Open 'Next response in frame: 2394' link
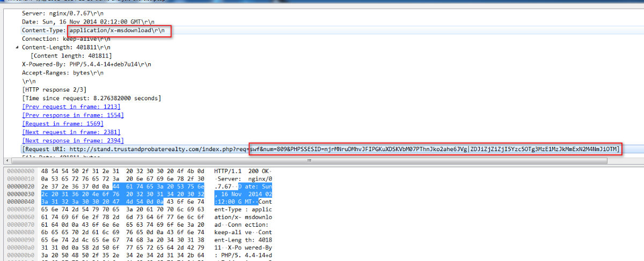Screen dimensions: 644x261 coord(72,140)
